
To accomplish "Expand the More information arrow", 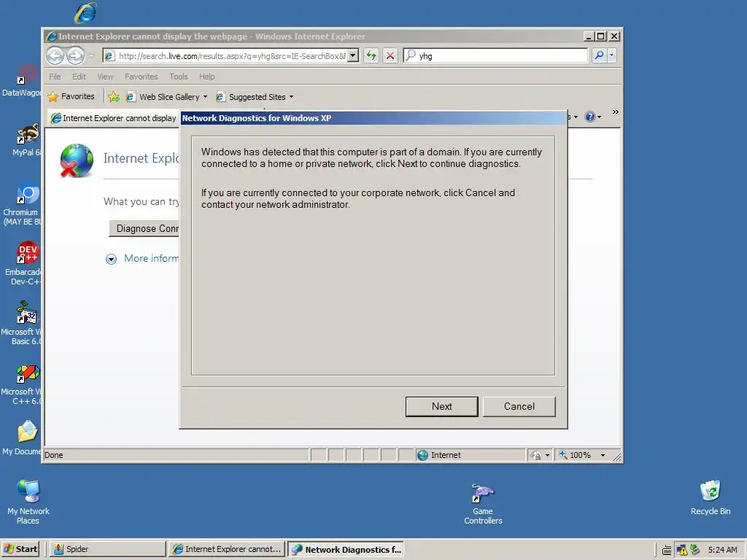I will (111, 259).
